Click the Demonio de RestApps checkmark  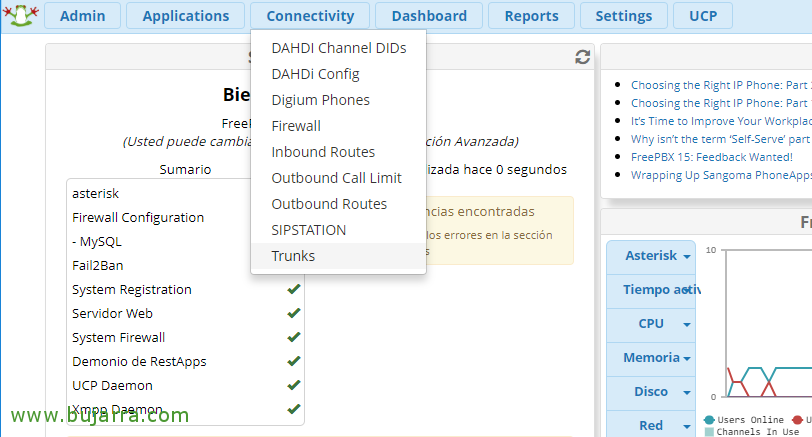[x=294, y=361]
